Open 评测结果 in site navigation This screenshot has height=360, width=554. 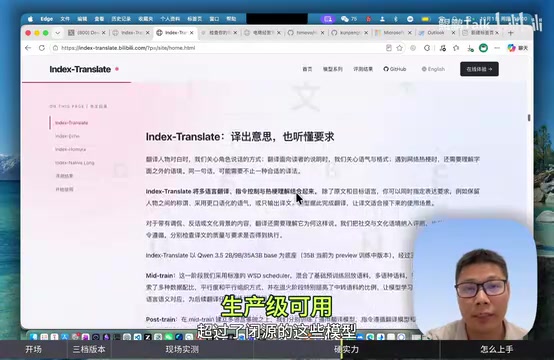[363, 69]
